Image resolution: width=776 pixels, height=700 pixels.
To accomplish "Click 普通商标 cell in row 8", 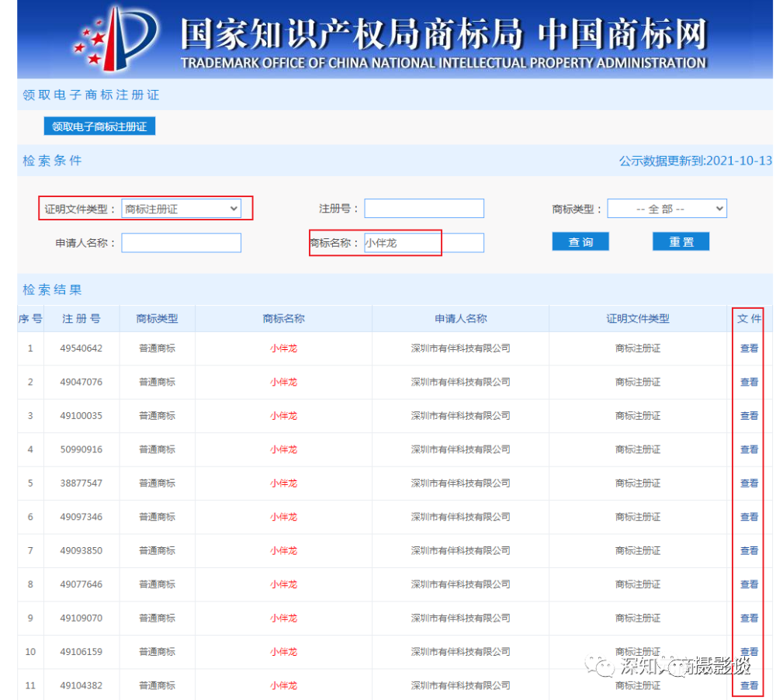I will 157,584.
